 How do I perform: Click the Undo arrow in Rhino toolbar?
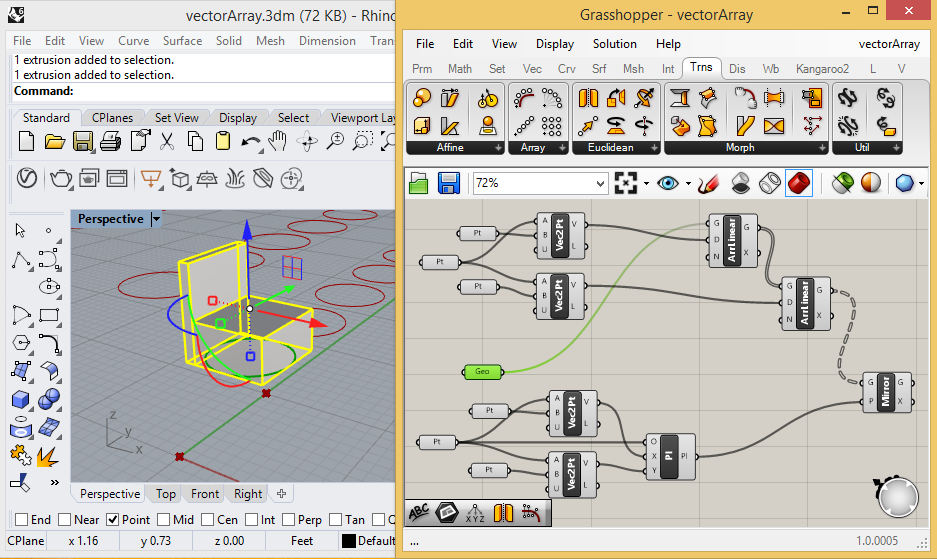click(251, 142)
